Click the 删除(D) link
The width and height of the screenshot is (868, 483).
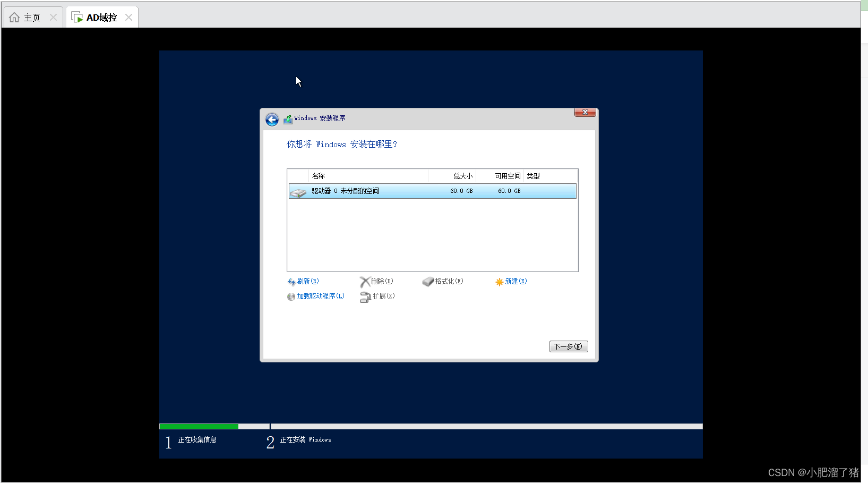[x=382, y=282]
